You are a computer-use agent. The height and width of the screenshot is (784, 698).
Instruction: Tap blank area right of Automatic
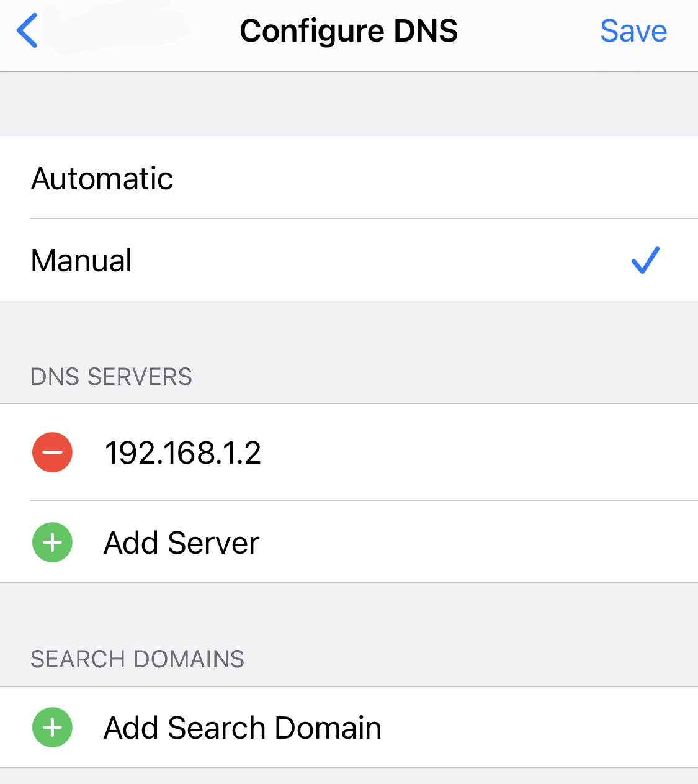point(434,179)
